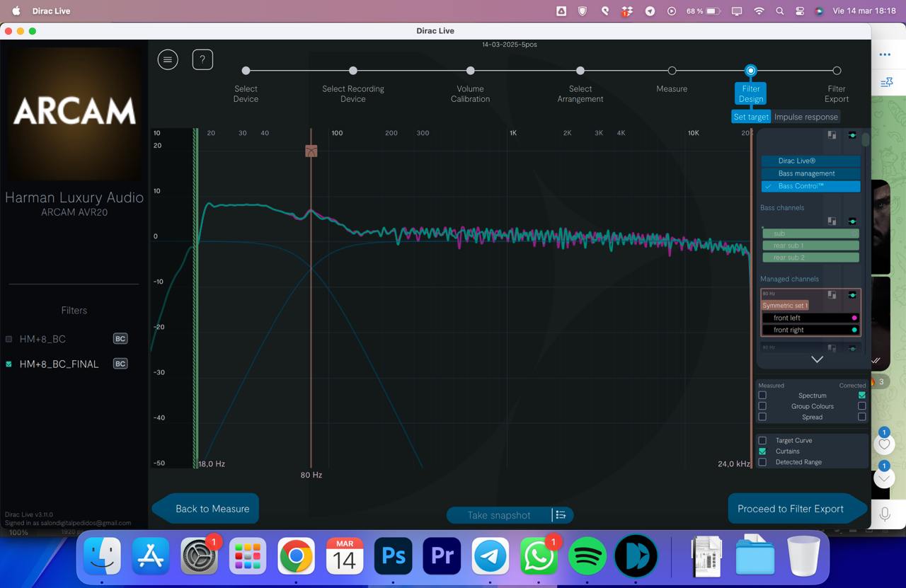Open WhatsApp from the Dock
Screen dimensions: 906x588
pos(539,556)
